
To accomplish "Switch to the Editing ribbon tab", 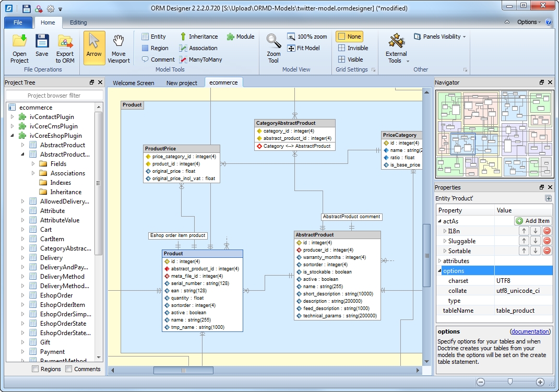I will pyautogui.click(x=78, y=22).
